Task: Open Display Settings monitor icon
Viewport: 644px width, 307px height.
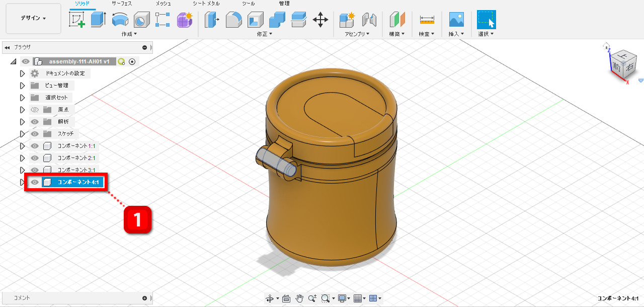Action: tap(342, 298)
